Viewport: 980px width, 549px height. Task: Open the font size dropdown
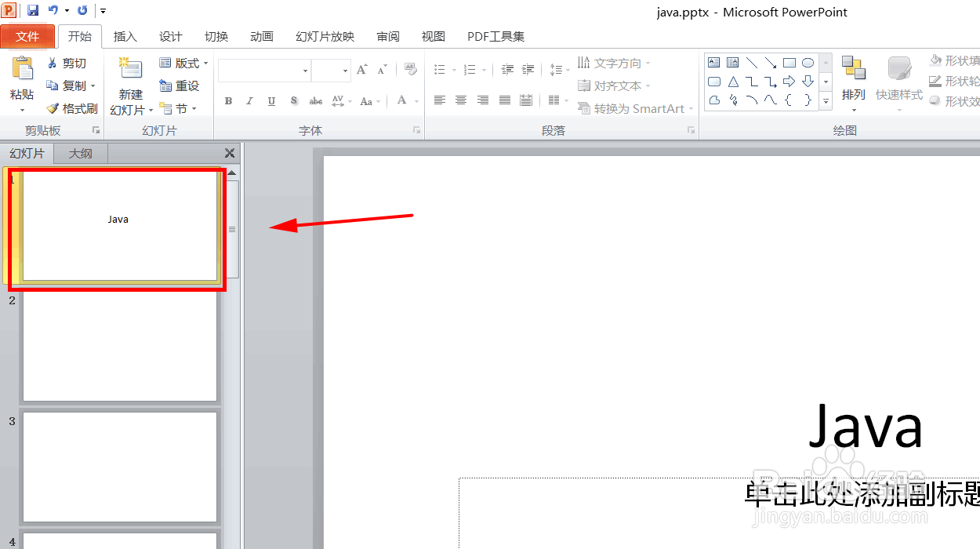point(345,71)
